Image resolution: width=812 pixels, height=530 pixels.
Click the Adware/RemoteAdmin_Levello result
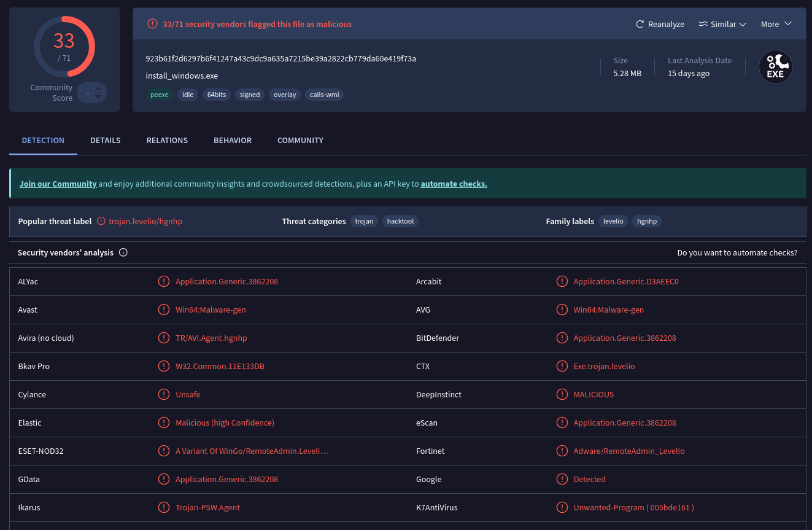tap(629, 451)
